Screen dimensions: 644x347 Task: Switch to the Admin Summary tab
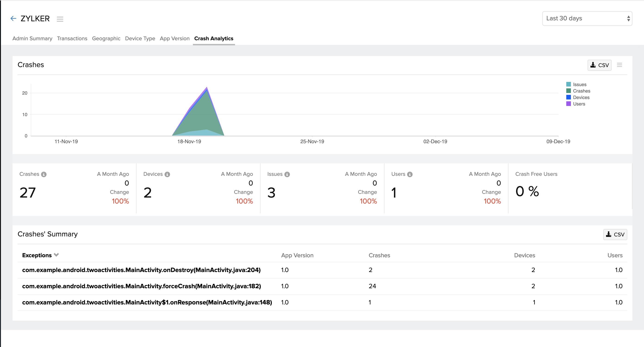[x=32, y=38]
